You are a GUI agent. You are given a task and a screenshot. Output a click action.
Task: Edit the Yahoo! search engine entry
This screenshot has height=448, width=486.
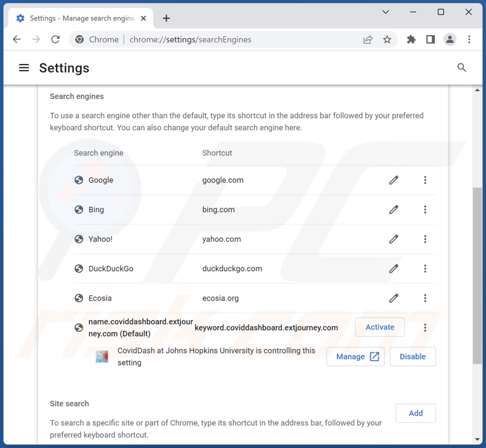point(394,239)
